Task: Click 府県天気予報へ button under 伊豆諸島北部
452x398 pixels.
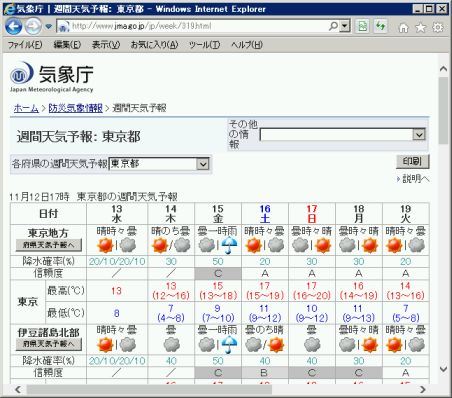Action: (49, 344)
